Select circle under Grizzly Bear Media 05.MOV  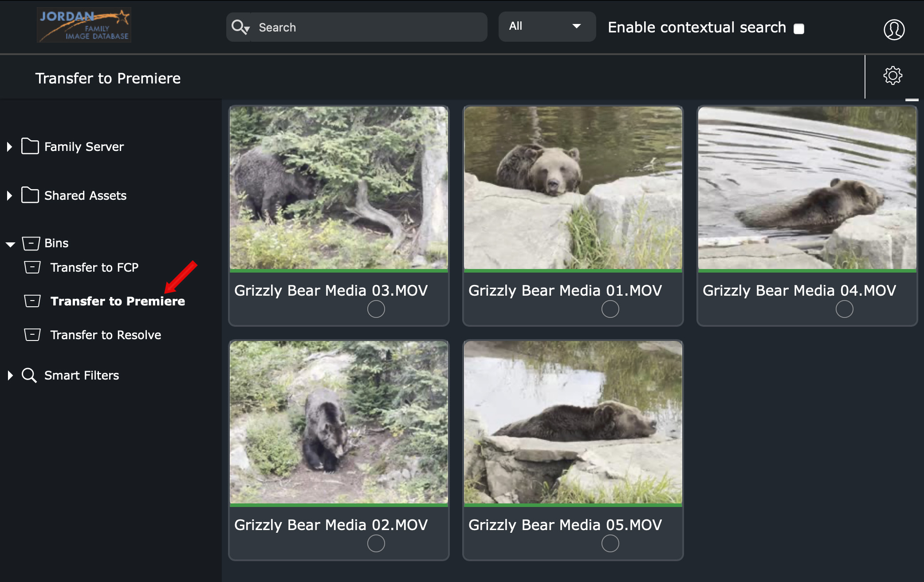coord(610,543)
